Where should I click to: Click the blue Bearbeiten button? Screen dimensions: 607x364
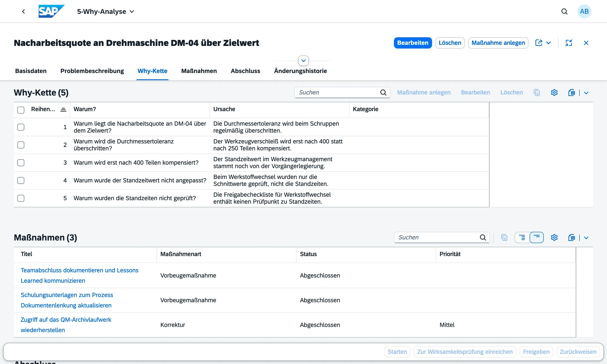[x=413, y=43]
